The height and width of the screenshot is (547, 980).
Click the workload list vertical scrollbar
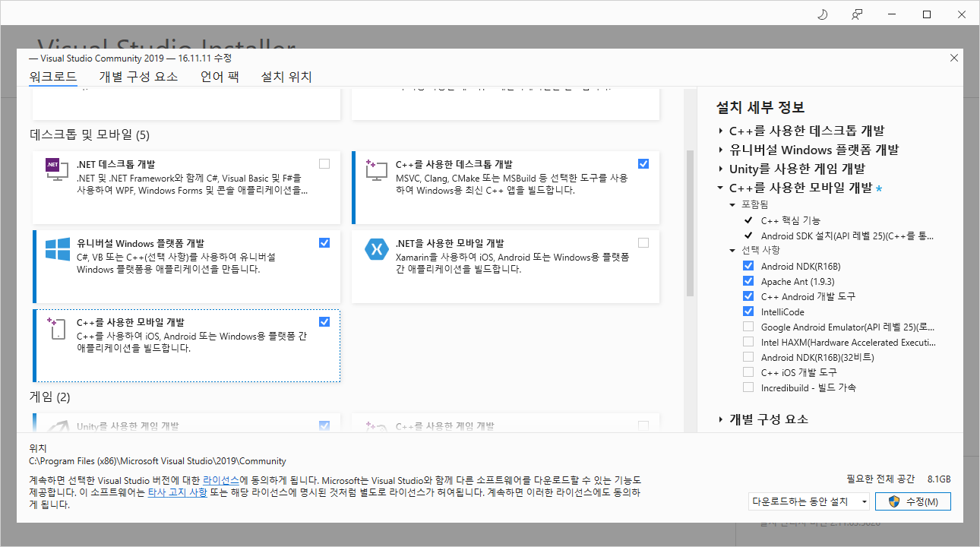tap(690, 223)
